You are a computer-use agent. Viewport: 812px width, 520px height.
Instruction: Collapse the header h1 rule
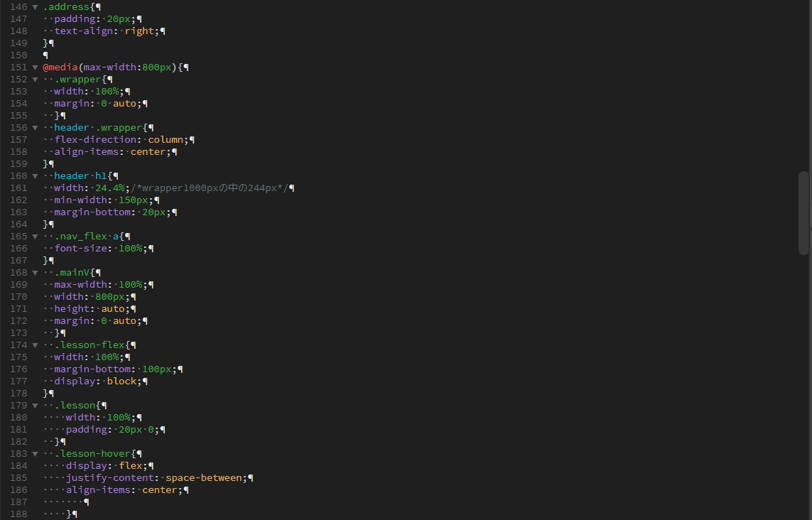coord(35,176)
